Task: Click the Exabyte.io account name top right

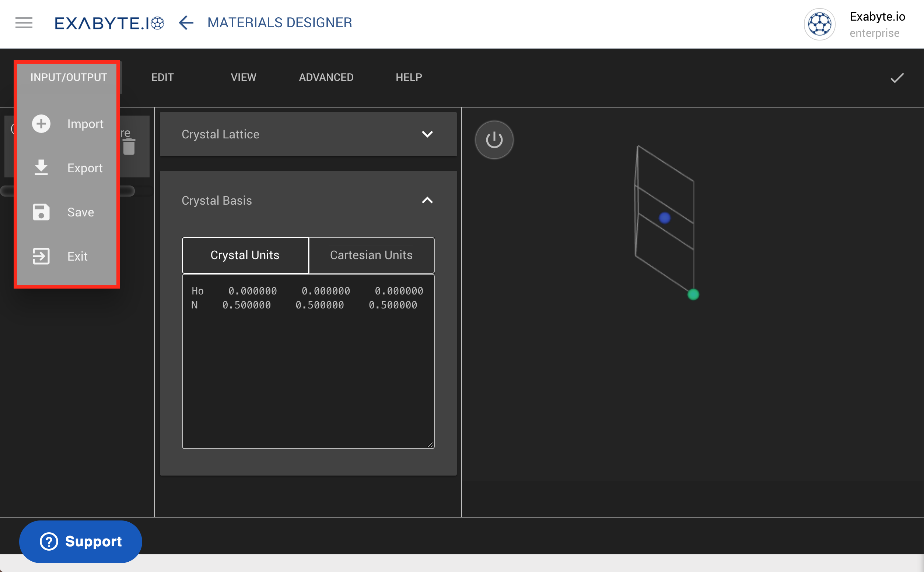Action: [878, 17]
